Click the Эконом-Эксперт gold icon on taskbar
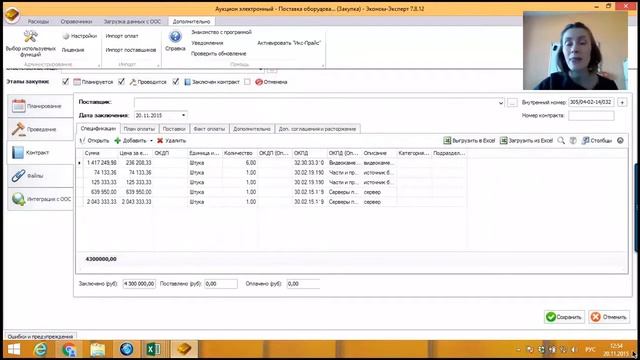 [184, 350]
